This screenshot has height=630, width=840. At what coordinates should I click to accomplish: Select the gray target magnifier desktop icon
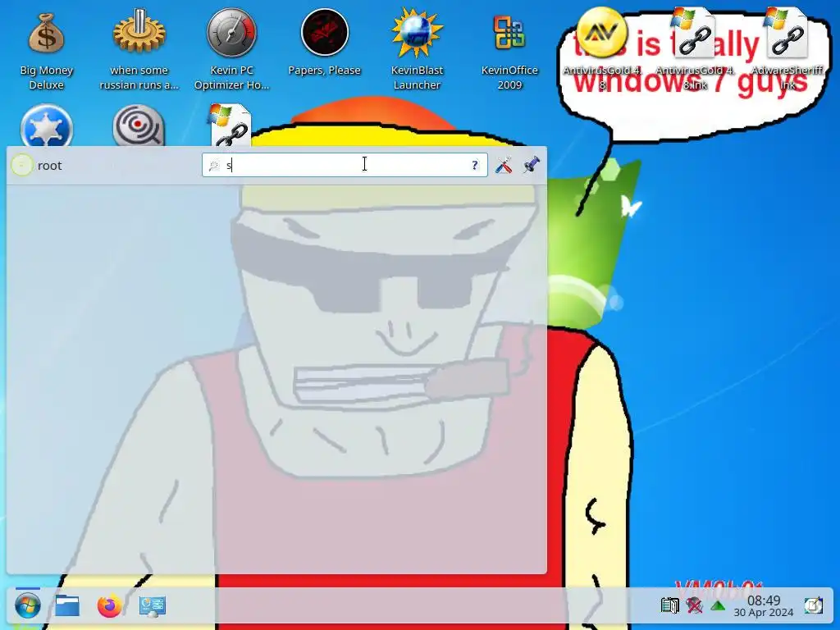coord(139,126)
